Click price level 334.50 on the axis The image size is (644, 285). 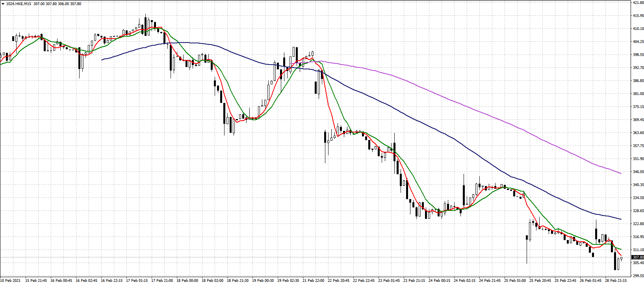pyautogui.click(x=638, y=198)
